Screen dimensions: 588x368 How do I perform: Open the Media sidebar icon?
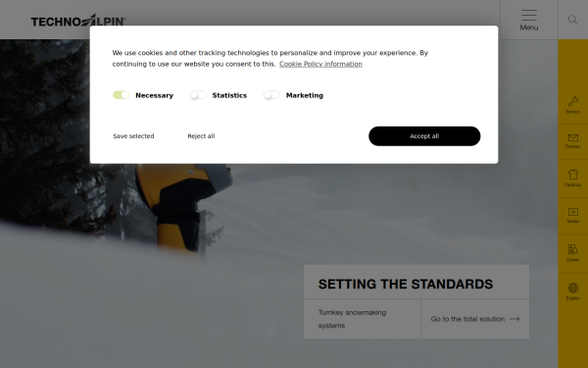[572, 212]
